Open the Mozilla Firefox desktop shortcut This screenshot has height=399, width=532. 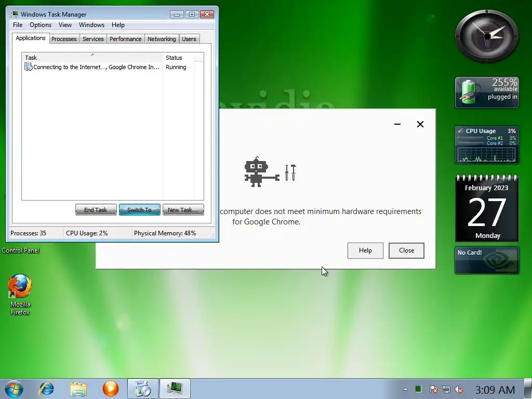click(x=20, y=294)
